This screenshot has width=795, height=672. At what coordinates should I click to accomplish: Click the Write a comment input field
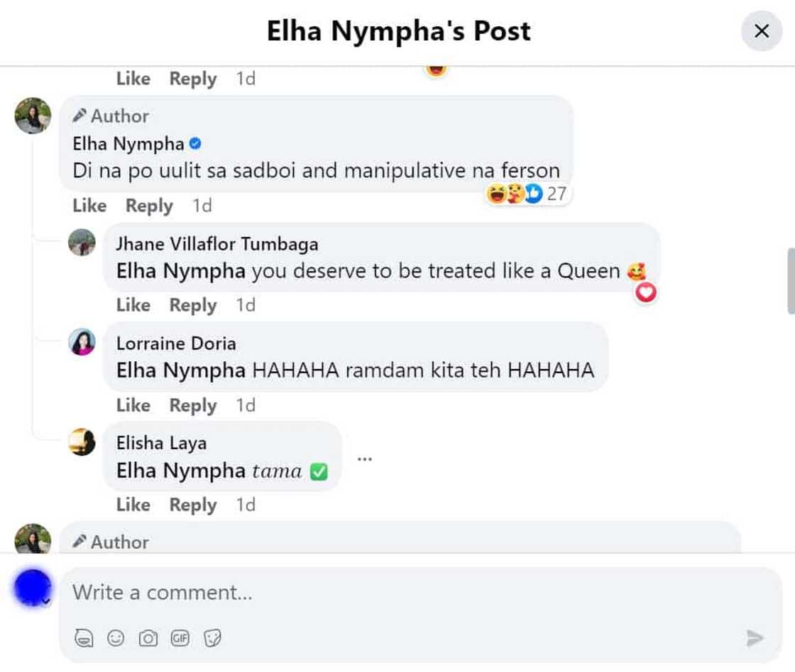tap(284, 593)
